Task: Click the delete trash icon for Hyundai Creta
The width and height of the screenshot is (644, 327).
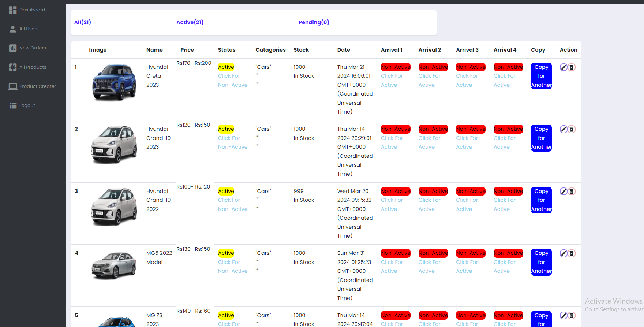Action: pyautogui.click(x=572, y=67)
